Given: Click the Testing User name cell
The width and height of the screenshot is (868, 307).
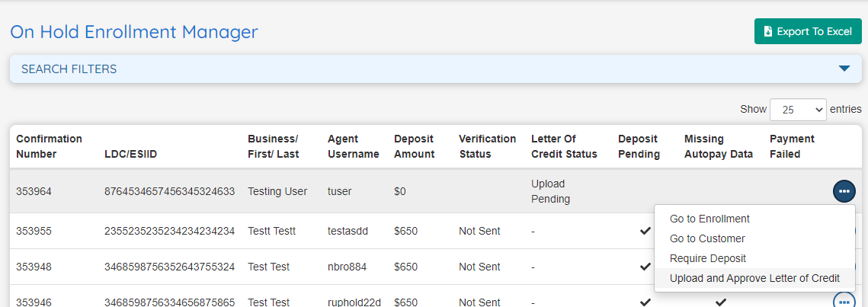Looking at the screenshot, I should (x=277, y=191).
